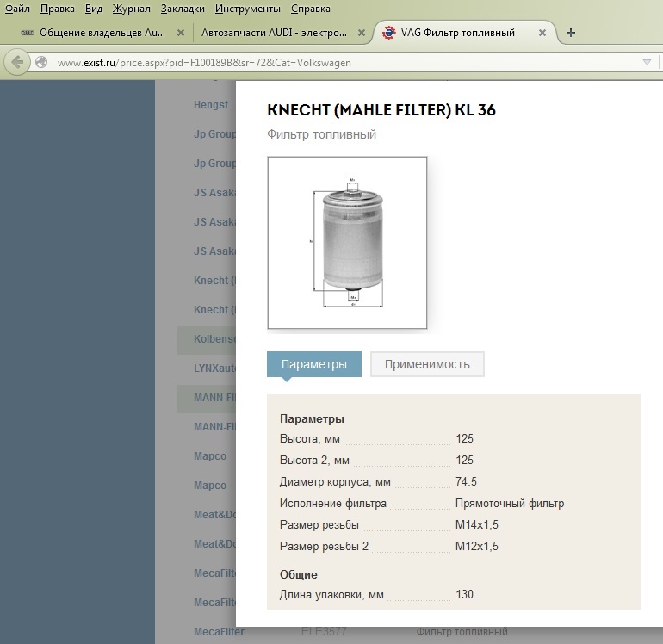Expand the address bar history dropdown arrow
Viewport: 663px width, 644px height.
(x=647, y=62)
